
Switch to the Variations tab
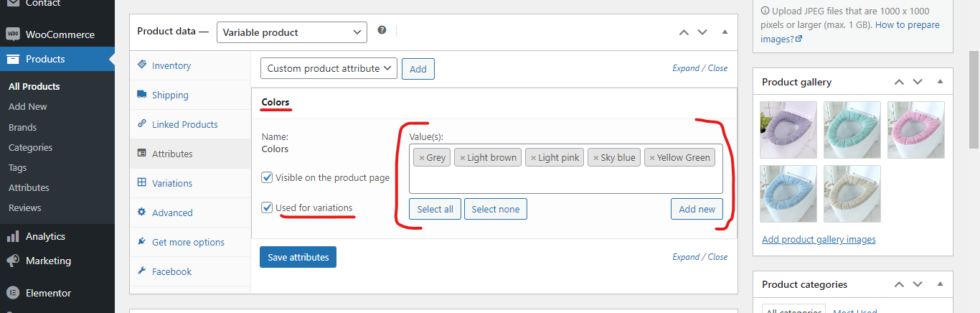172,183
